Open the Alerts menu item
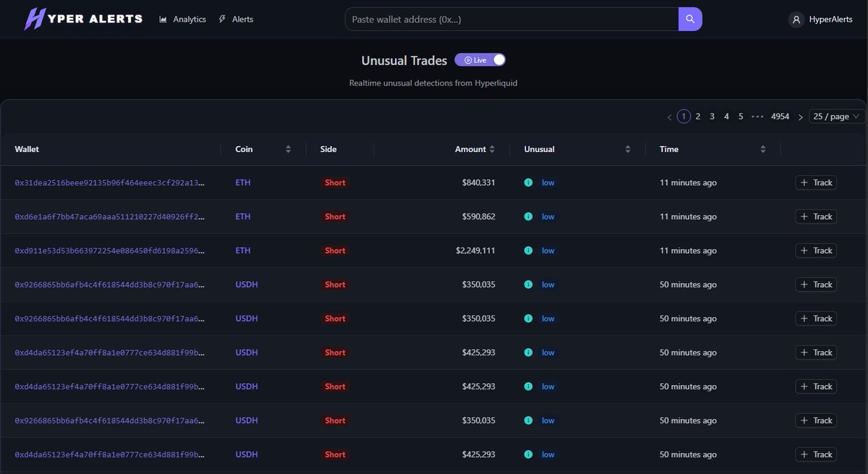The image size is (868, 474). point(236,20)
